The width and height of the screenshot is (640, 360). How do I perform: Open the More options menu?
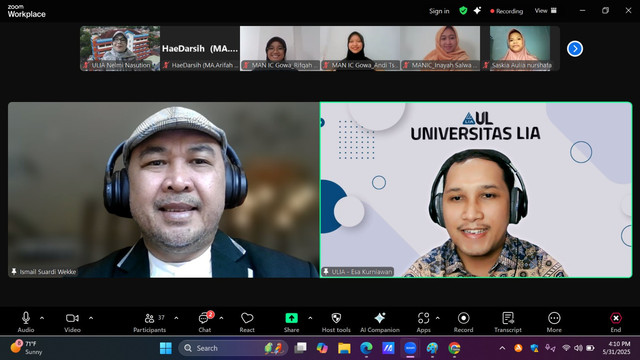tap(554, 322)
